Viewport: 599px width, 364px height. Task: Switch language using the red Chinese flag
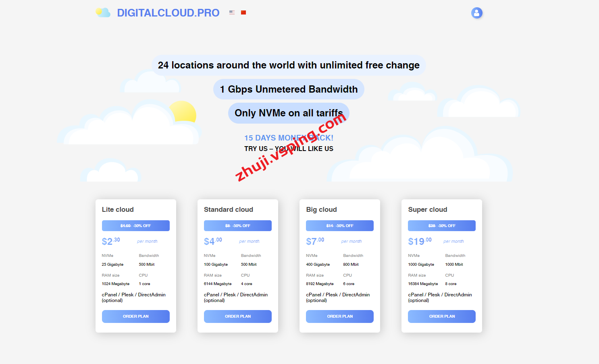click(x=243, y=12)
